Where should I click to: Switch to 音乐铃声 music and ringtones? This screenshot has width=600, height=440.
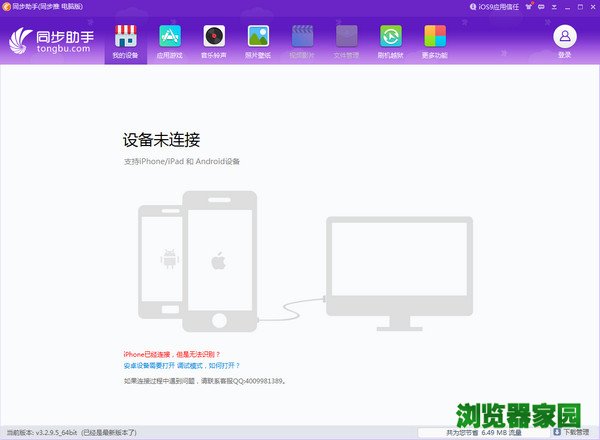[214, 41]
